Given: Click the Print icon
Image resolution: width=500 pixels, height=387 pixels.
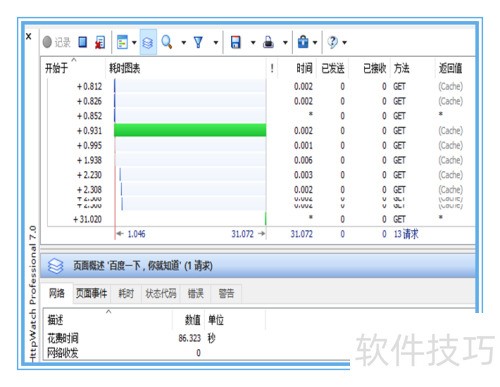Looking at the screenshot, I should [x=268, y=42].
